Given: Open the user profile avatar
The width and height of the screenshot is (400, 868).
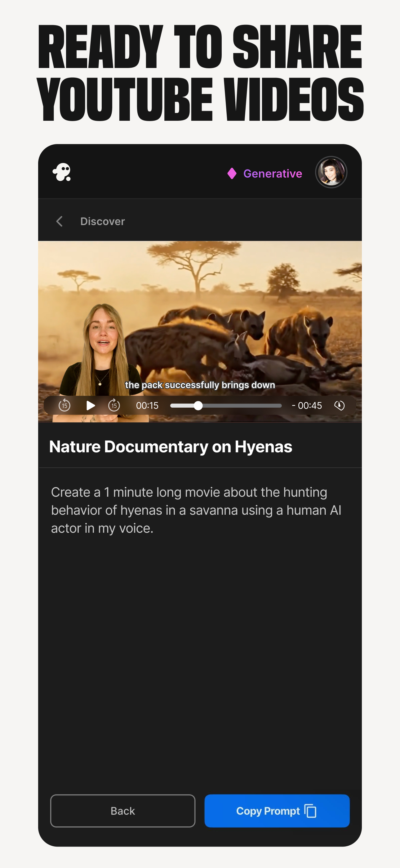Looking at the screenshot, I should point(331,172).
